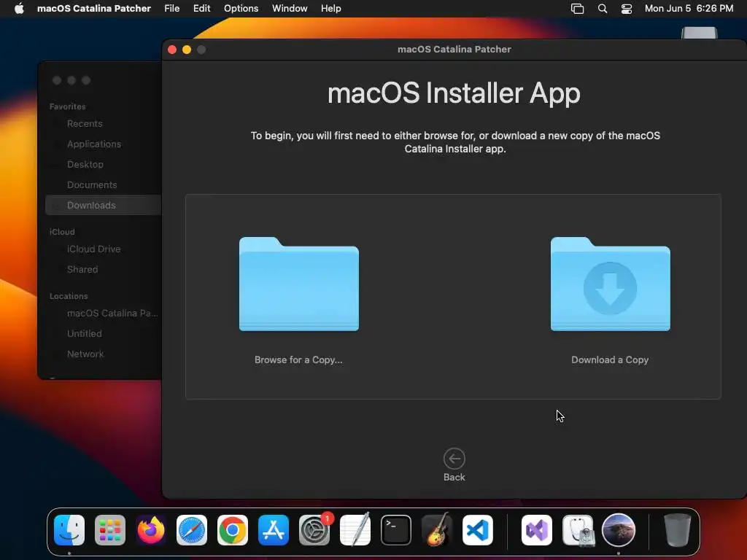Click the Back arrow circle icon

coord(454,459)
